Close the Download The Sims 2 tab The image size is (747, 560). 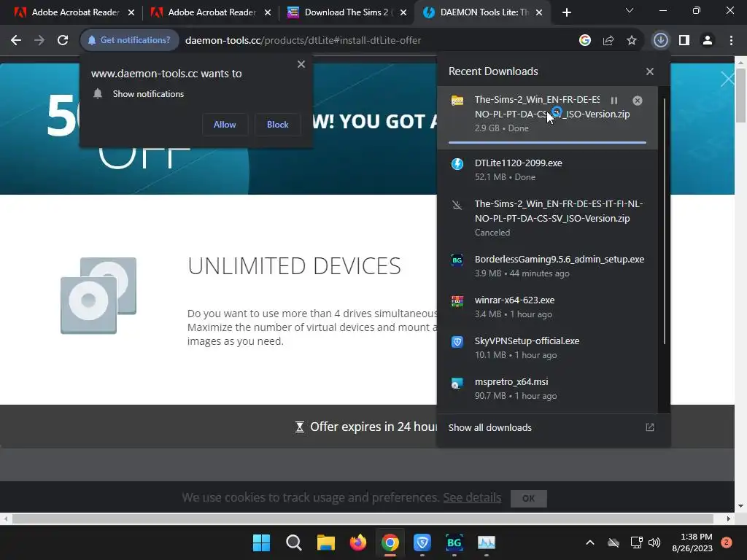403,13
